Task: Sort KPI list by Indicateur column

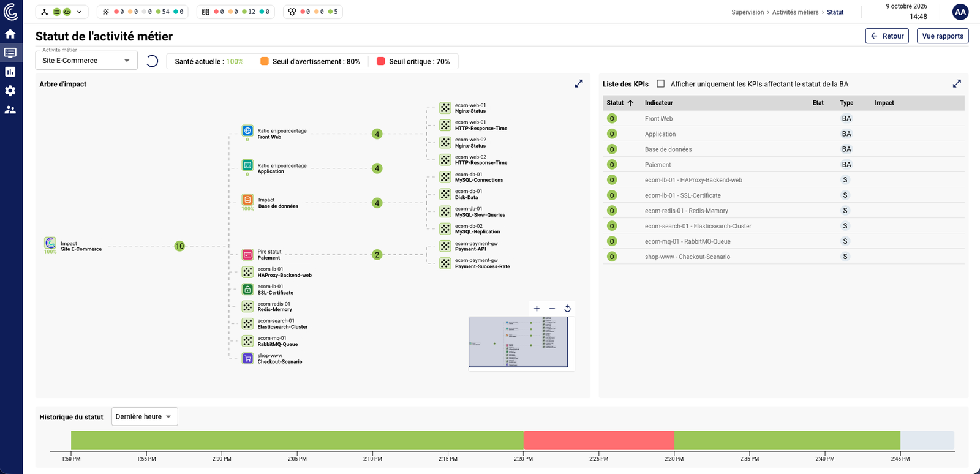Action: tap(658, 103)
